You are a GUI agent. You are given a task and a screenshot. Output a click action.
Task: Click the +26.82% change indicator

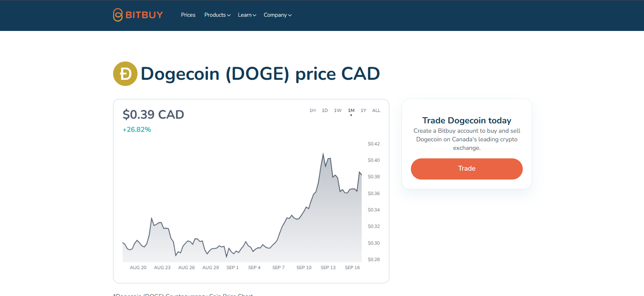pyautogui.click(x=137, y=129)
